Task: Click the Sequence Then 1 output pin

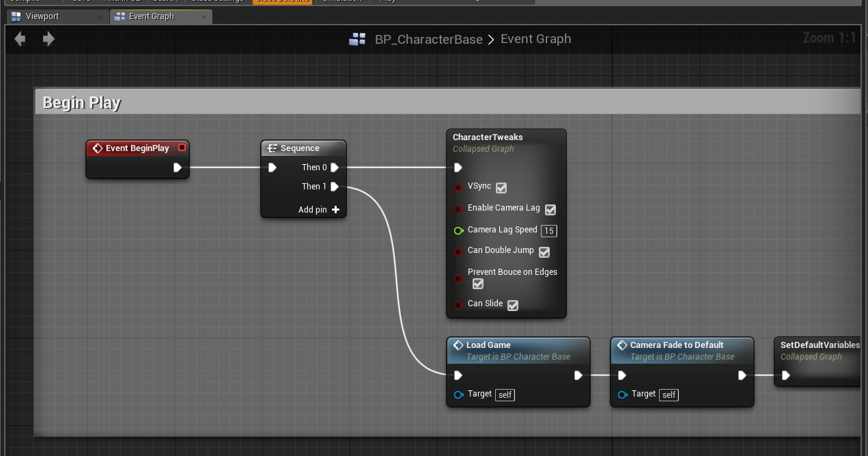Action: [335, 187]
